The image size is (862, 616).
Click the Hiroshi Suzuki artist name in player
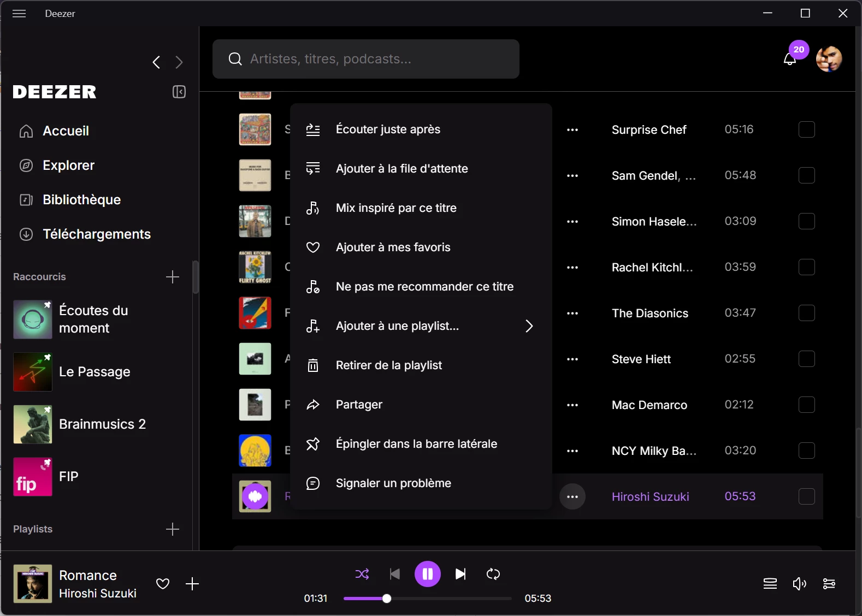(98, 594)
